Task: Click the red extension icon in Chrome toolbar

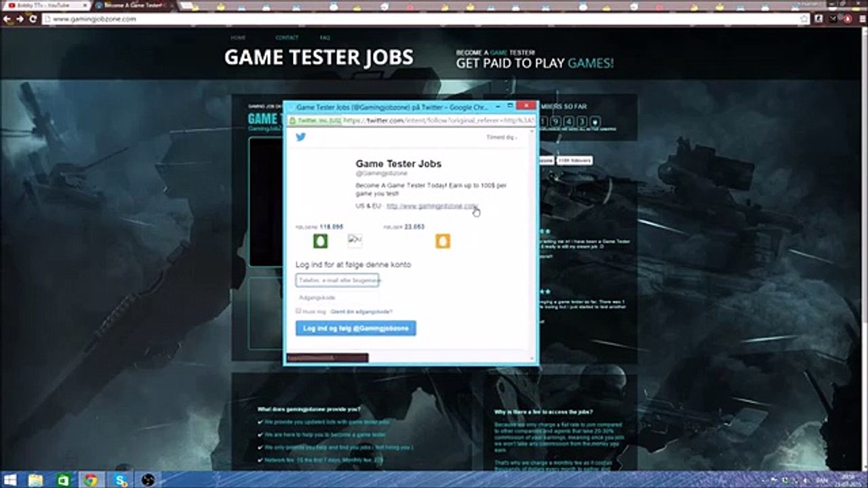Action: tap(848, 19)
